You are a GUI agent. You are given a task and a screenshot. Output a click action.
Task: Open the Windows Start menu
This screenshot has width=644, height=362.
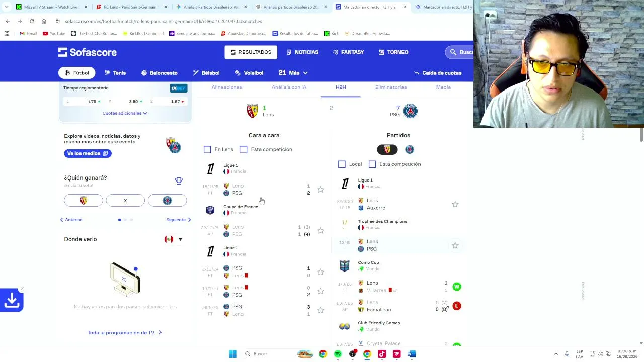point(233,354)
